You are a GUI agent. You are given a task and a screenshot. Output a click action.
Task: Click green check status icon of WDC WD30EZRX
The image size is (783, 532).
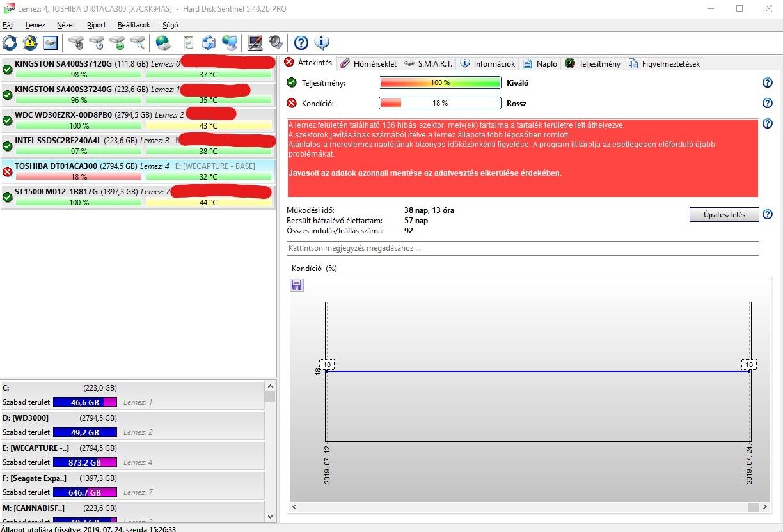click(x=8, y=120)
